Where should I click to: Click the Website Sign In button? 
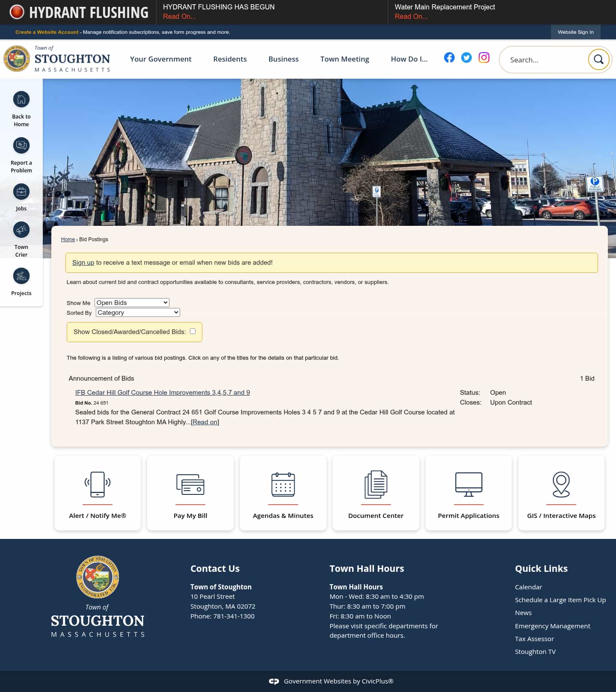[x=576, y=32]
